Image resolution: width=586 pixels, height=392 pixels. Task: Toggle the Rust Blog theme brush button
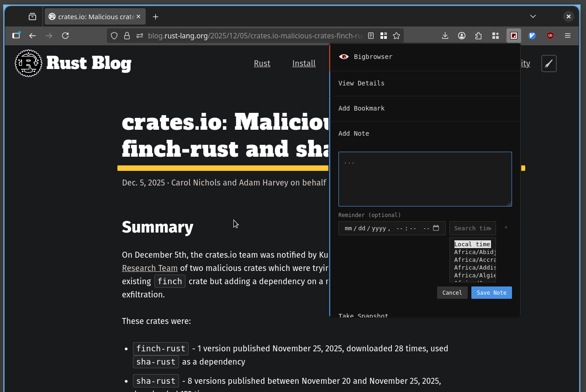[549, 64]
